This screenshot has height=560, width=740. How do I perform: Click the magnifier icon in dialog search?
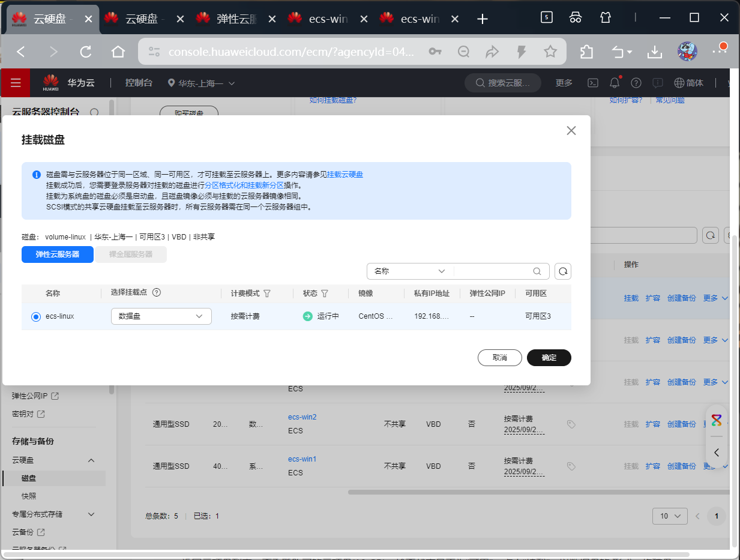pyautogui.click(x=538, y=271)
